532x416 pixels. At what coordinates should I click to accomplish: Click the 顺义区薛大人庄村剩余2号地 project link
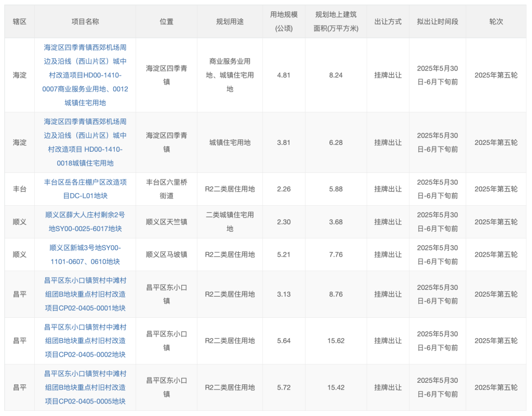pyautogui.click(x=85, y=222)
